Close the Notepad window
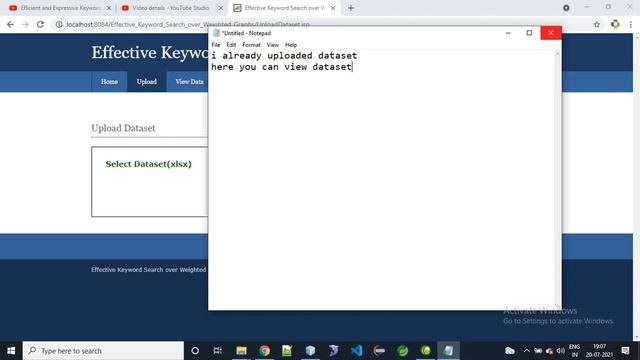640x360 pixels. pos(551,33)
